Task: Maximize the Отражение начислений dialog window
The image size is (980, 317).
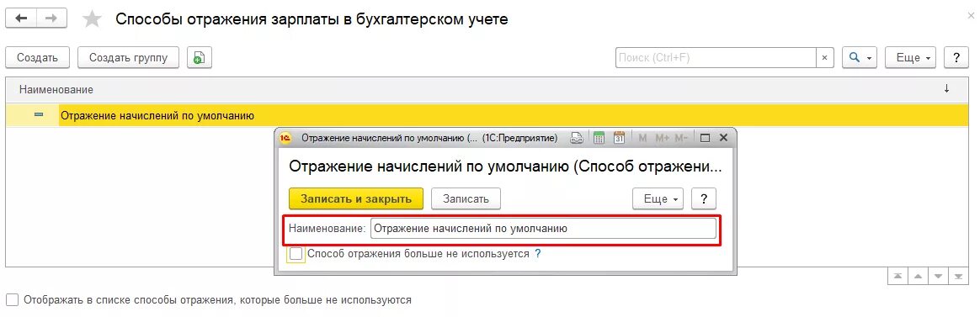Action: 705,138
